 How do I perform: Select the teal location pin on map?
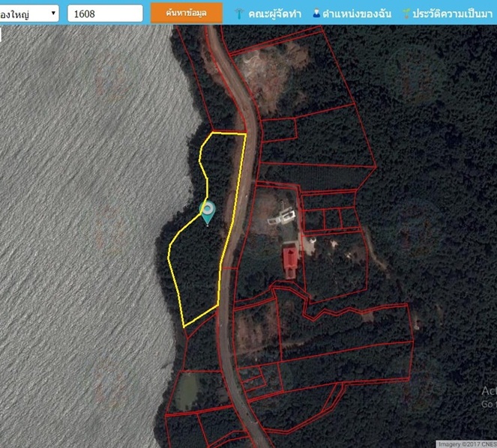click(x=208, y=213)
